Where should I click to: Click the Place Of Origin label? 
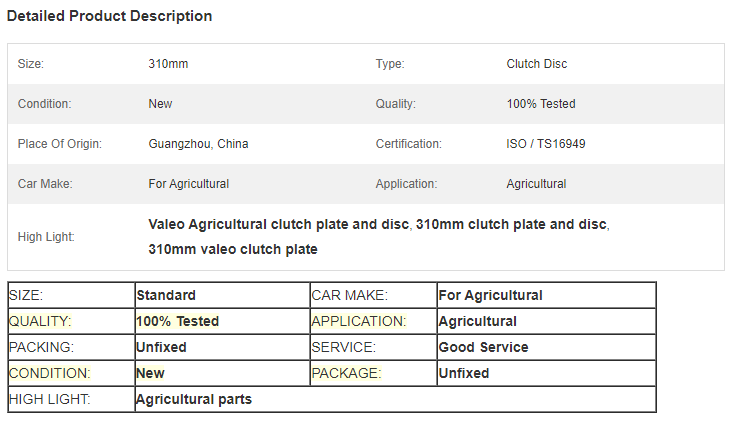pos(60,144)
